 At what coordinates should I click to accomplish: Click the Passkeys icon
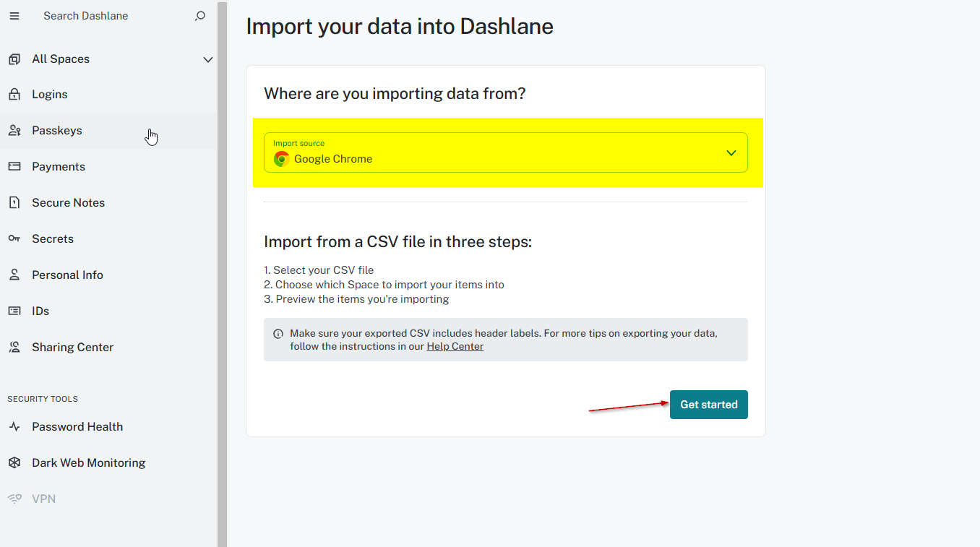(x=14, y=131)
